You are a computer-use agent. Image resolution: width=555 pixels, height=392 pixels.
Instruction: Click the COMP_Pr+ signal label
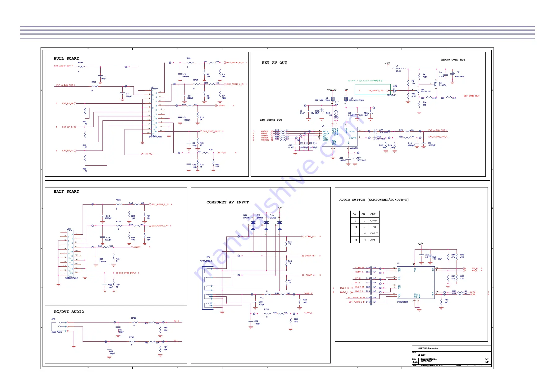point(310,237)
